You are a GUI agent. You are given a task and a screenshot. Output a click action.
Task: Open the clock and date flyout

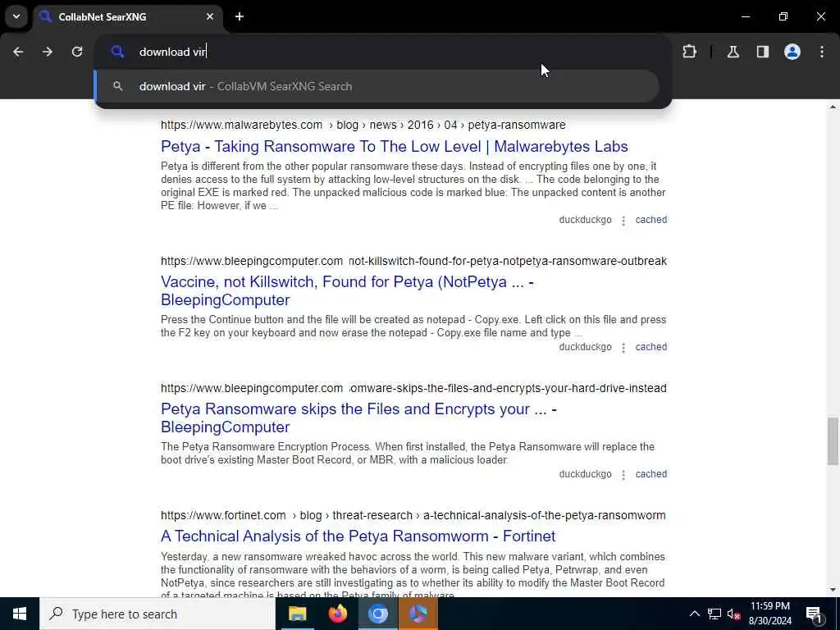coord(769,614)
